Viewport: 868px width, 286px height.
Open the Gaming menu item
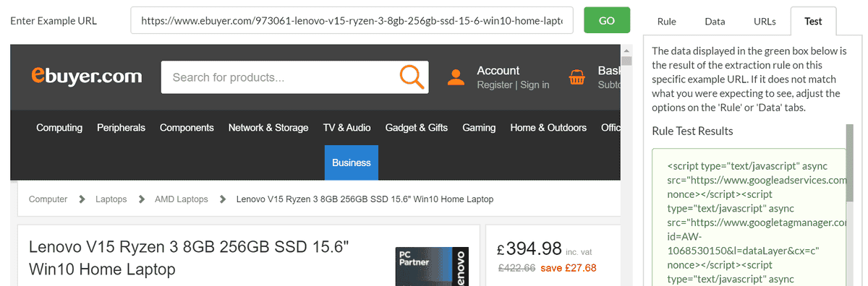(479, 128)
